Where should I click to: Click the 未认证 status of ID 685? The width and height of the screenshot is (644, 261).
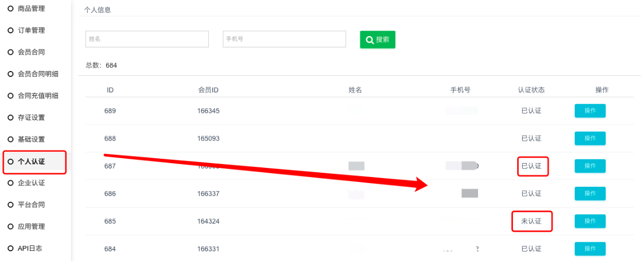(x=531, y=221)
